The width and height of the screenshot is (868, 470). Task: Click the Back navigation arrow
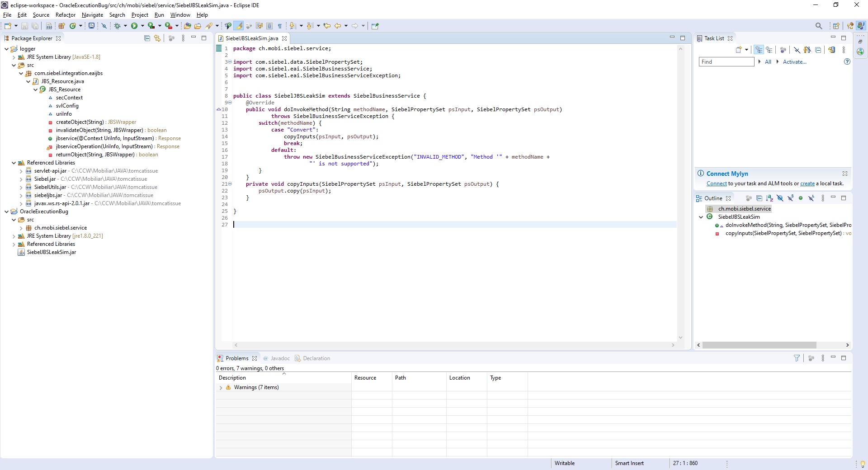coord(338,26)
